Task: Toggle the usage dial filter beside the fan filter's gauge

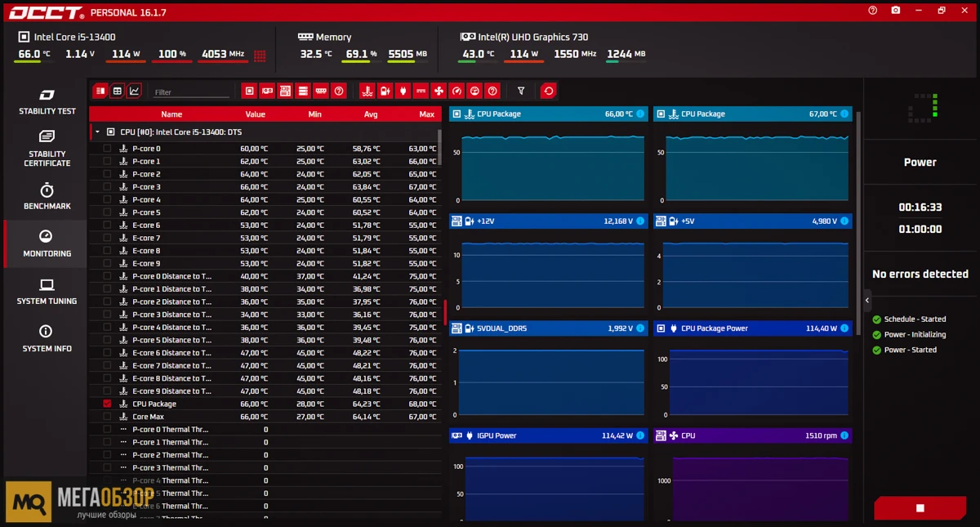Action: tap(474, 91)
